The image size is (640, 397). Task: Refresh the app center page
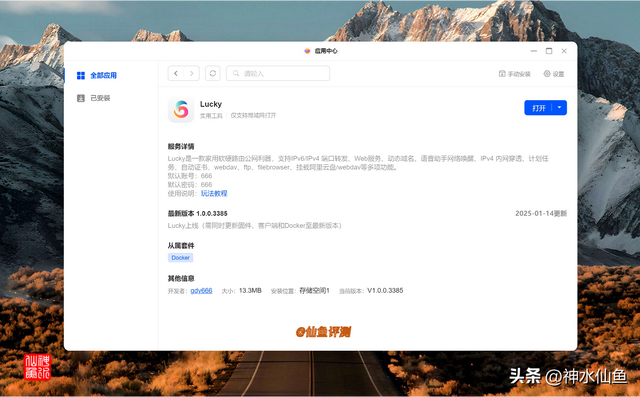213,73
